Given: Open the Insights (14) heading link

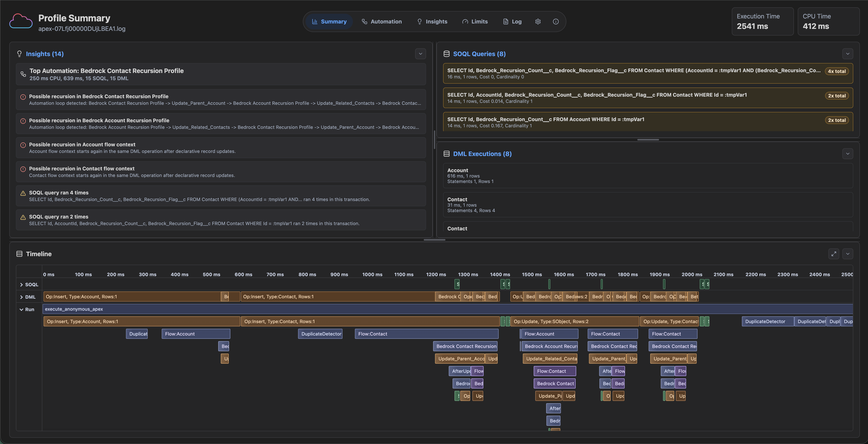Looking at the screenshot, I should [x=45, y=54].
